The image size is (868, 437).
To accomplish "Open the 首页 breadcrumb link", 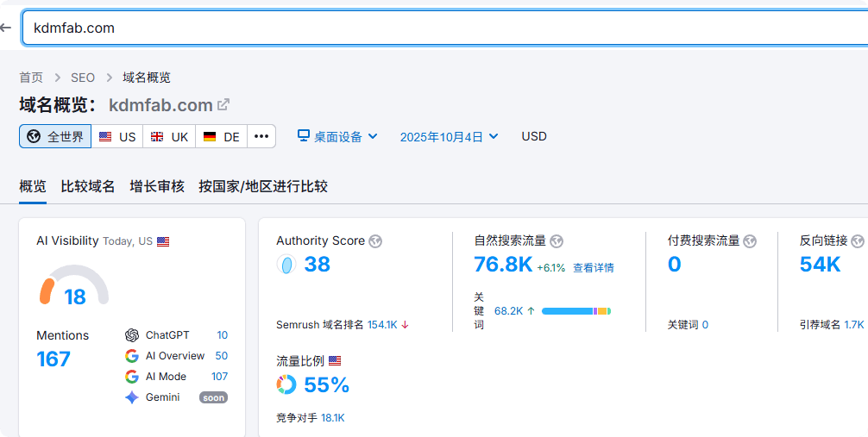I will [x=31, y=78].
